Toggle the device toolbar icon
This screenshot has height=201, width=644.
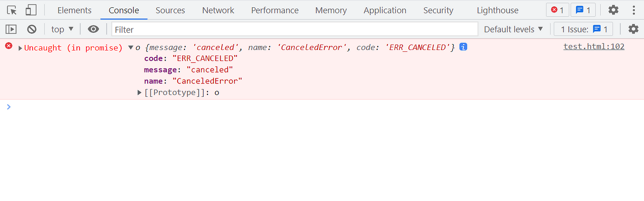(31, 10)
